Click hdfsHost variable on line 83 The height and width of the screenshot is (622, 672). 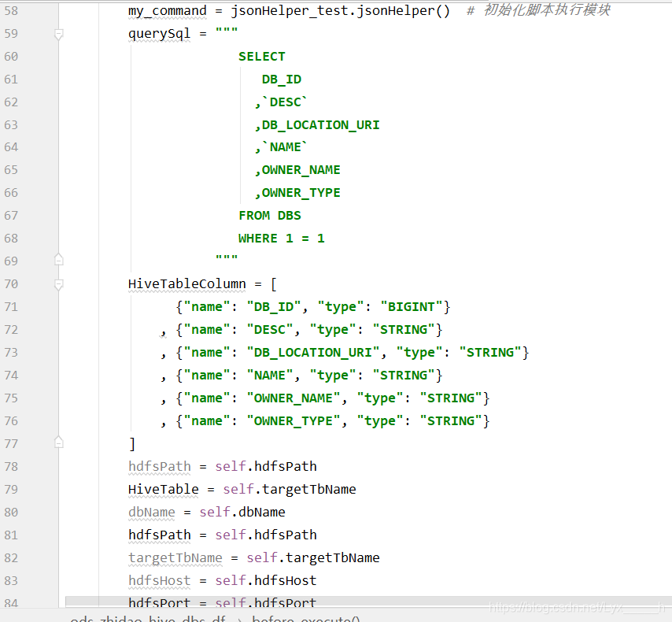pyautogui.click(x=160, y=580)
